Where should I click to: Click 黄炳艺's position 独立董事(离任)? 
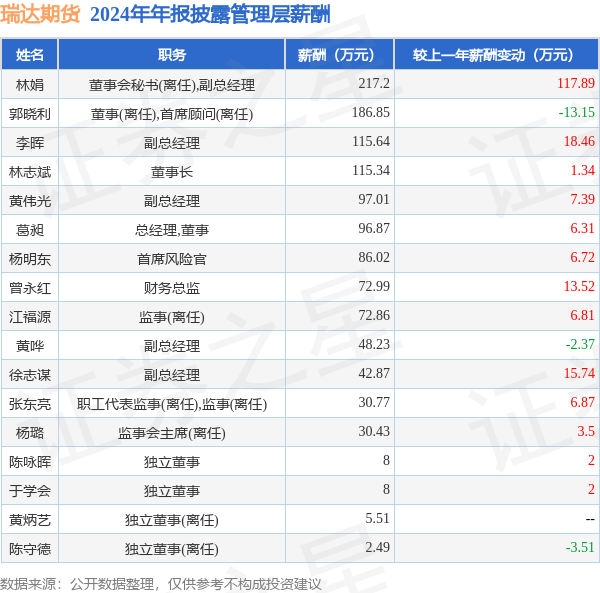coord(172,520)
